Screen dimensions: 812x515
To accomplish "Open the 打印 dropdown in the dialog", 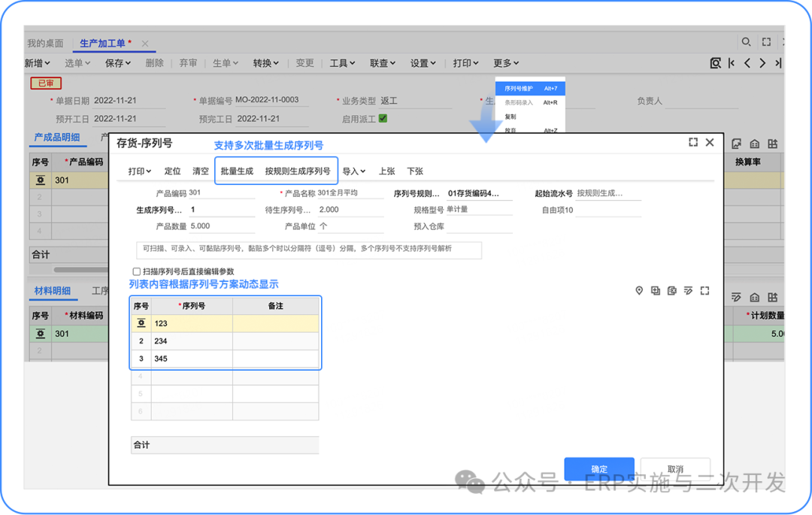I will click(139, 171).
